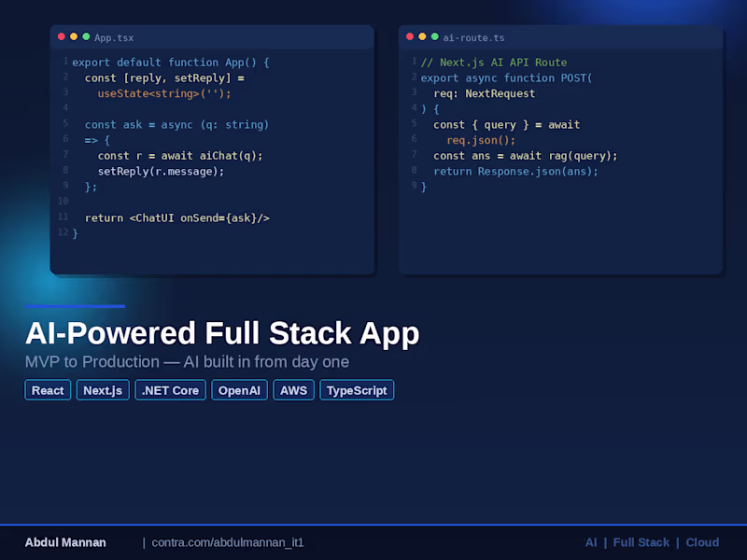Select the ai-route.ts file title

[x=473, y=37]
